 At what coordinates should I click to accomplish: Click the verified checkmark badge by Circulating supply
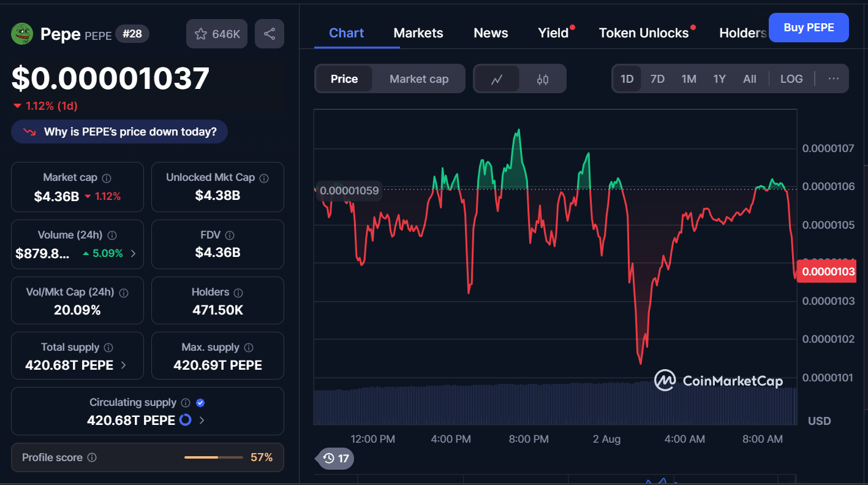[200, 403]
